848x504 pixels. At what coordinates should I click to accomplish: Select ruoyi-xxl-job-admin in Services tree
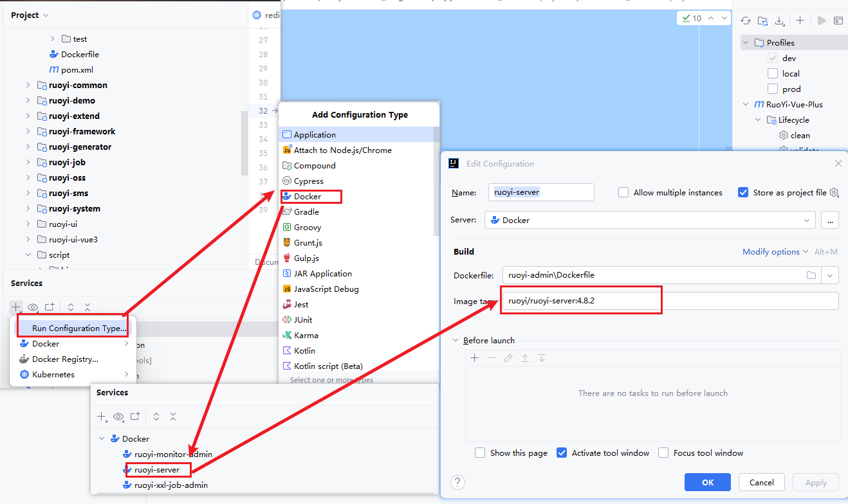click(x=171, y=485)
